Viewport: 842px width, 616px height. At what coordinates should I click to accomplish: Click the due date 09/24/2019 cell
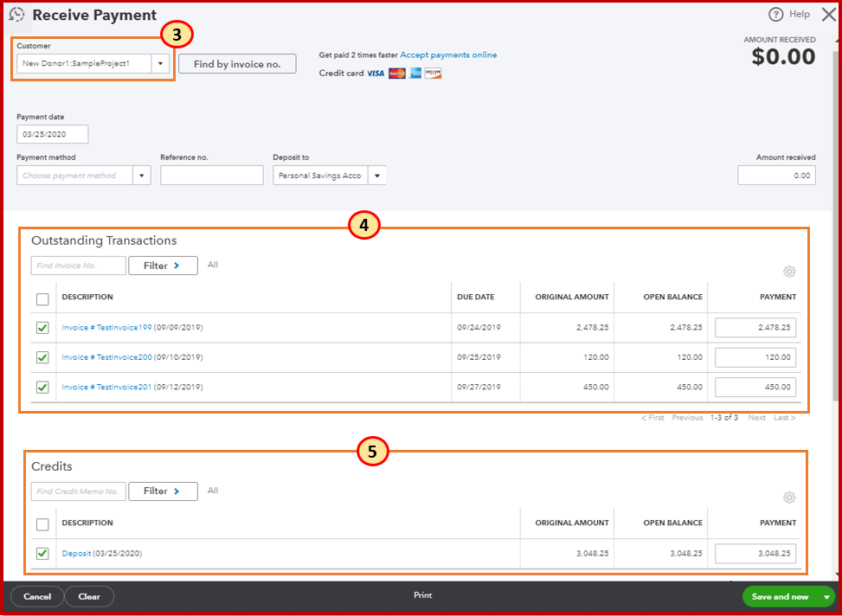tap(479, 328)
